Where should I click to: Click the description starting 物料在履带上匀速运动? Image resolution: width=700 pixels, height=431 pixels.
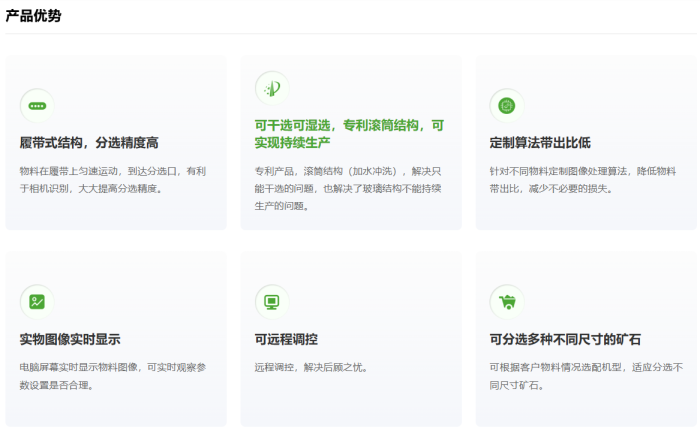point(112,179)
